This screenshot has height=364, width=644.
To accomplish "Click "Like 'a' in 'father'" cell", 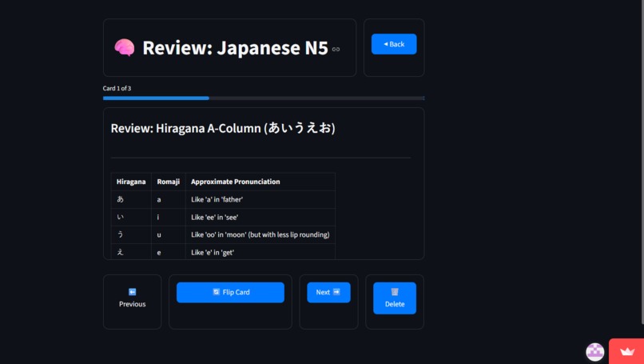I will click(x=260, y=199).
